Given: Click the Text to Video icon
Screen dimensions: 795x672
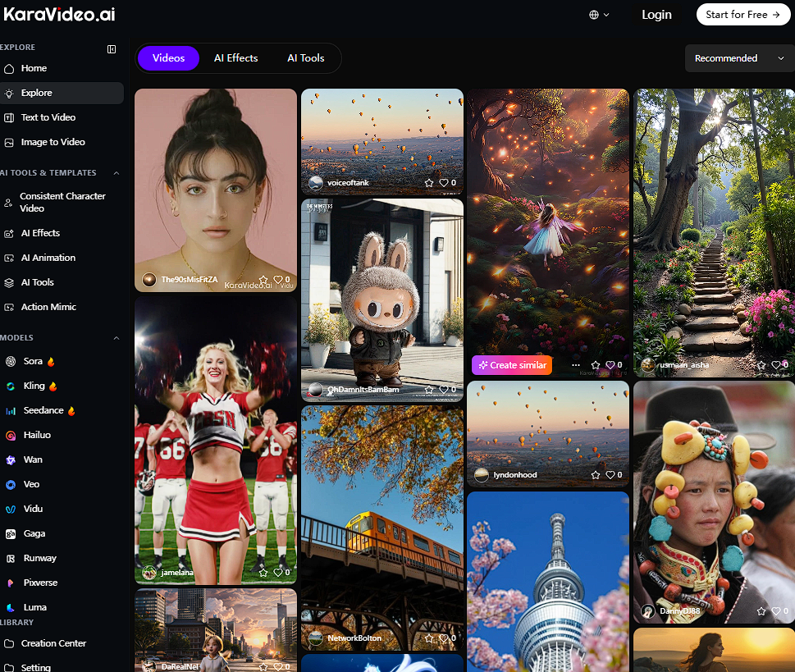Looking at the screenshot, I should click(9, 118).
